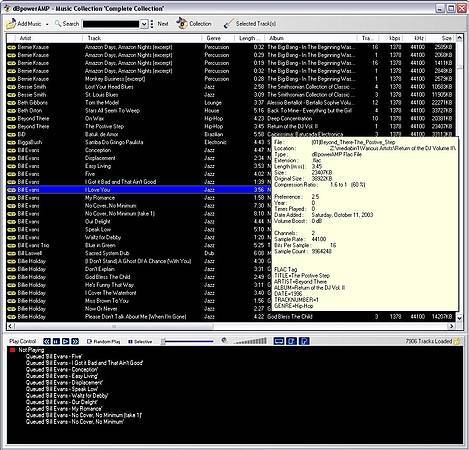Click the Add Music folder icon
The width and height of the screenshot is (469, 450).
pos(11,24)
